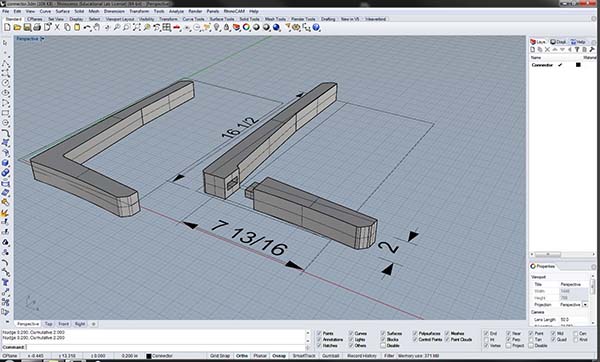Toggle Record History in the status bar
The height and width of the screenshot is (362, 600).
(362, 356)
